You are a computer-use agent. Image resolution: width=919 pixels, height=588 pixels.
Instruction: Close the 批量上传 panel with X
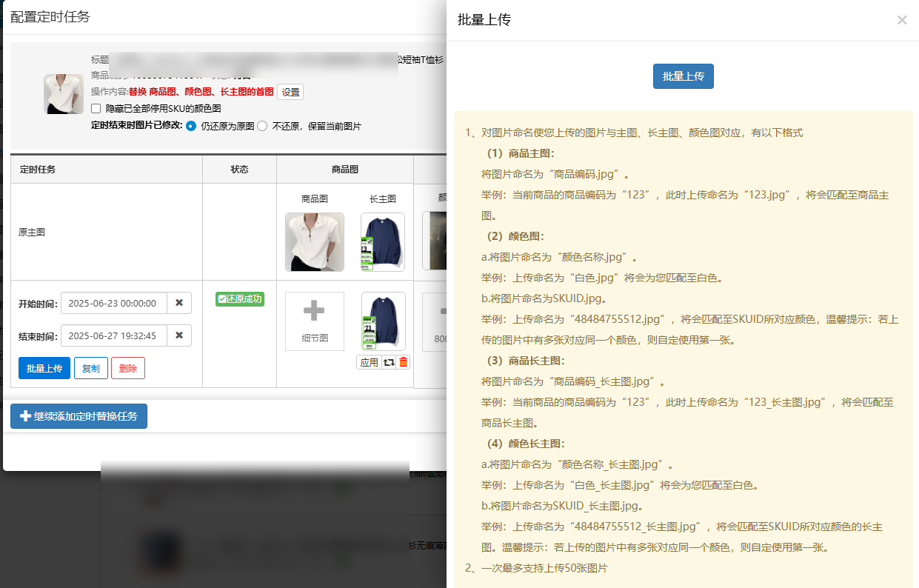coord(901,21)
